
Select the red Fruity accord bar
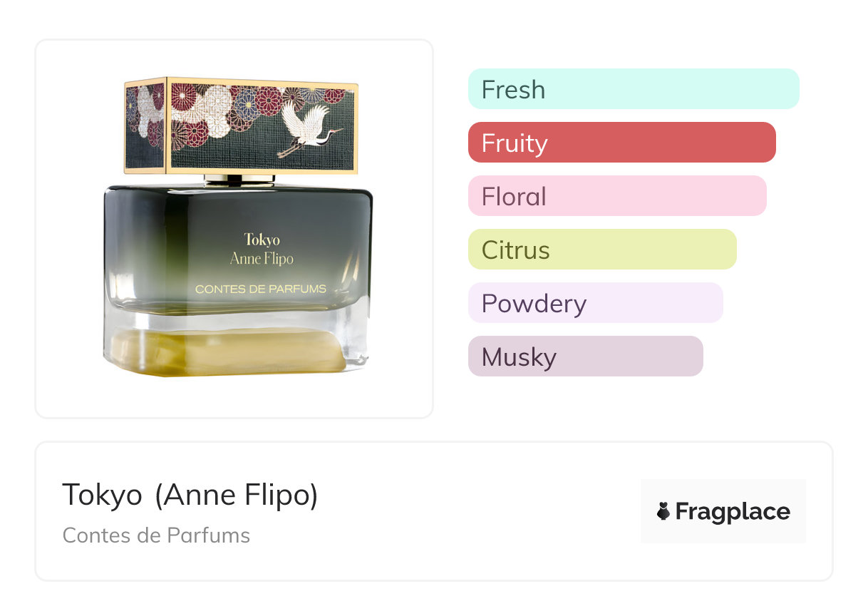pos(621,143)
